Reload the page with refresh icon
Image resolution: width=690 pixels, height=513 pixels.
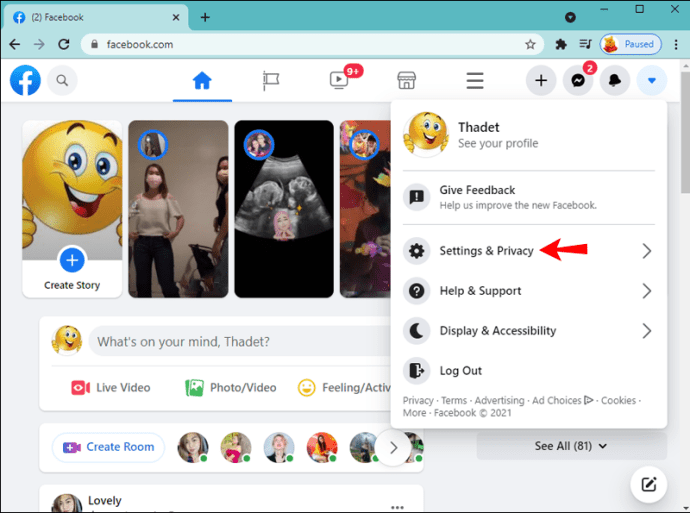[x=64, y=44]
